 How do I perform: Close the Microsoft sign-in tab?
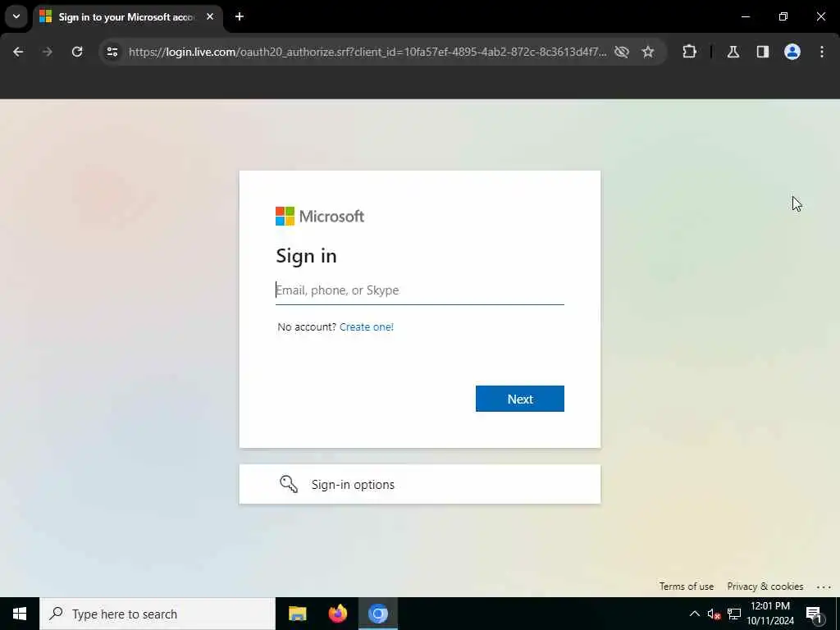pyautogui.click(x=210, y=16)
